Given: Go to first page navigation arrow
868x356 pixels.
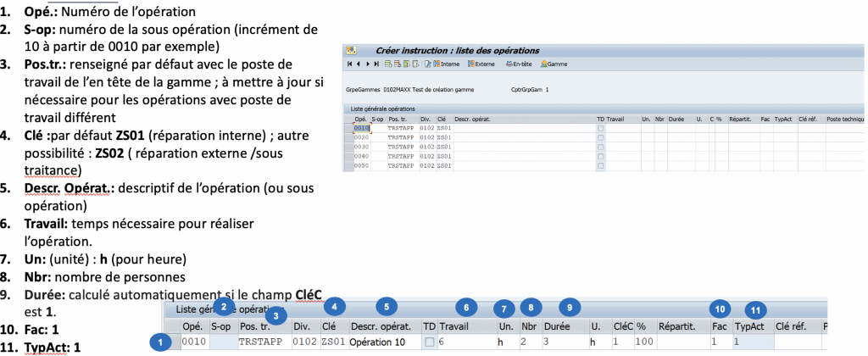Looking at the screenshot, I should (349, 64).
